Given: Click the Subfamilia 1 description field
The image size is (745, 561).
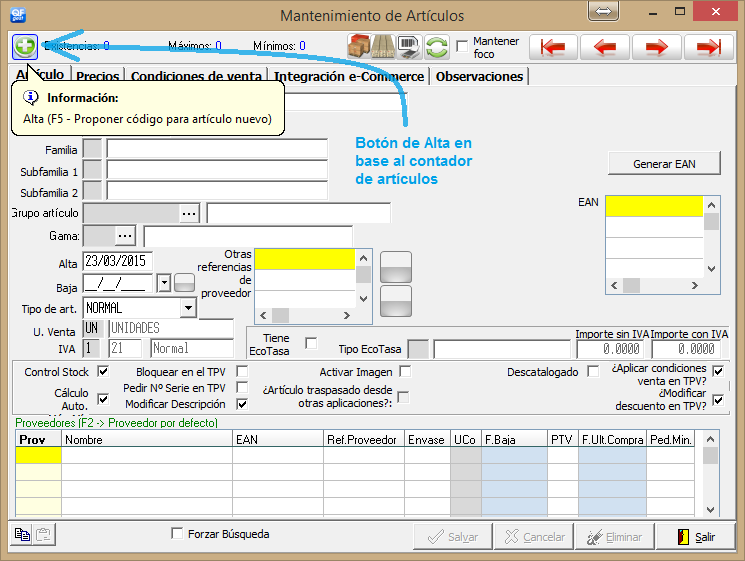Looking at the screenshot, I should (x=217, y=170).
